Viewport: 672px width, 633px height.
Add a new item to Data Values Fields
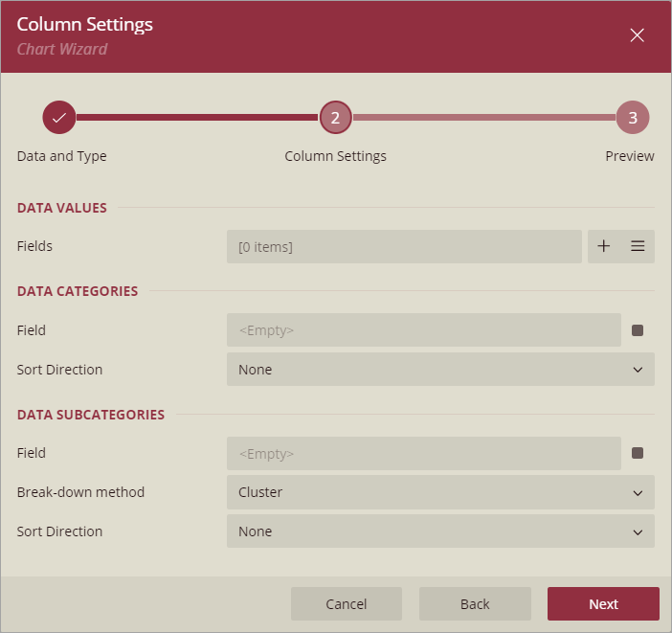click(x=603, y=246)
